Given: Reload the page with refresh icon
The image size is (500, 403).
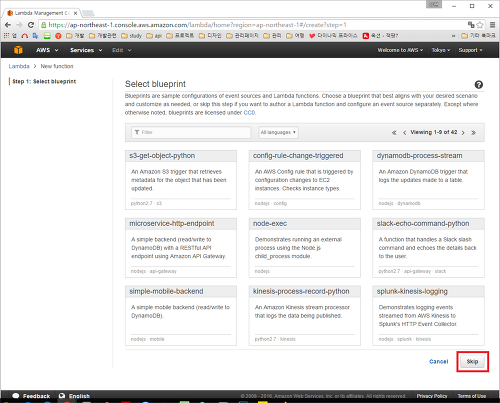Looking at the screenshot, I should (x=31, y=25).
